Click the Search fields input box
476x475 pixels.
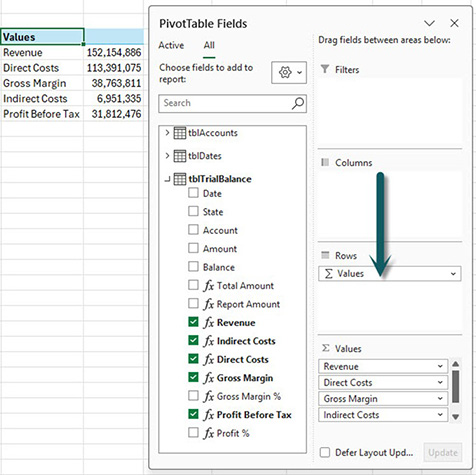pos(232,103)
